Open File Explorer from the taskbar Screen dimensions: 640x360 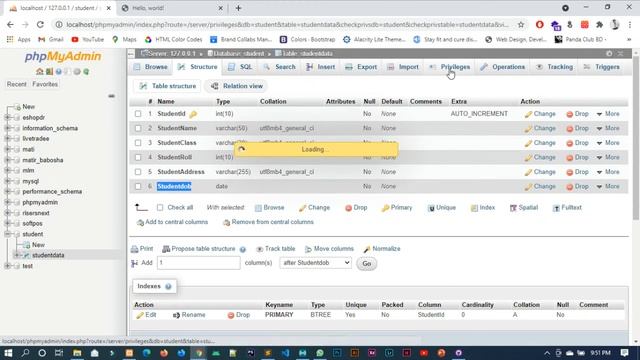[77, 353]
